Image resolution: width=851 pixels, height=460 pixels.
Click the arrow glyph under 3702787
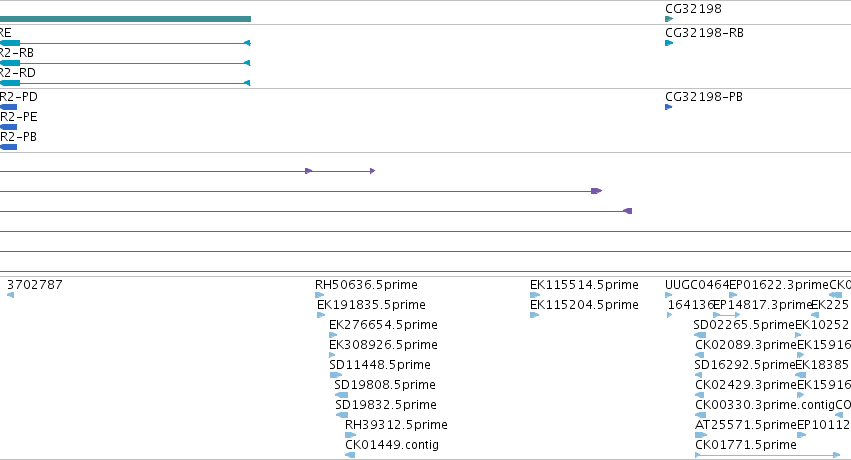[x=10, y=295]
